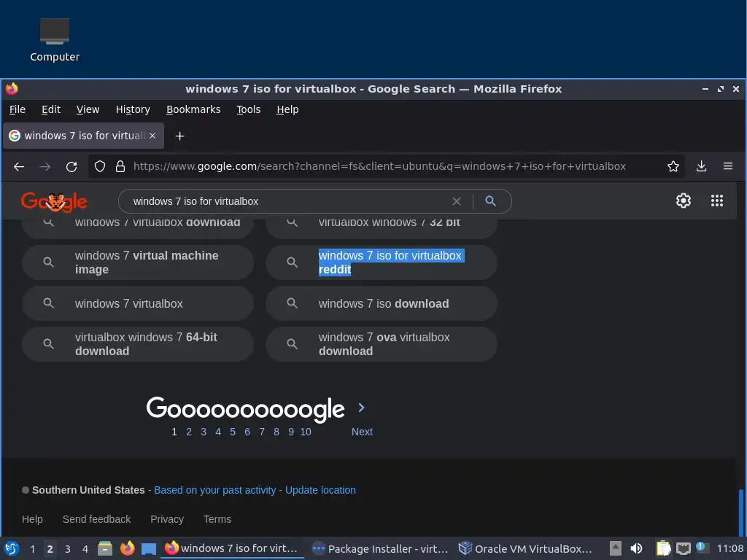Click the next-page chevron beside Goooogle logo
Image resolution: width=747 pixels, height=560 pixels.
click(361, 408)
